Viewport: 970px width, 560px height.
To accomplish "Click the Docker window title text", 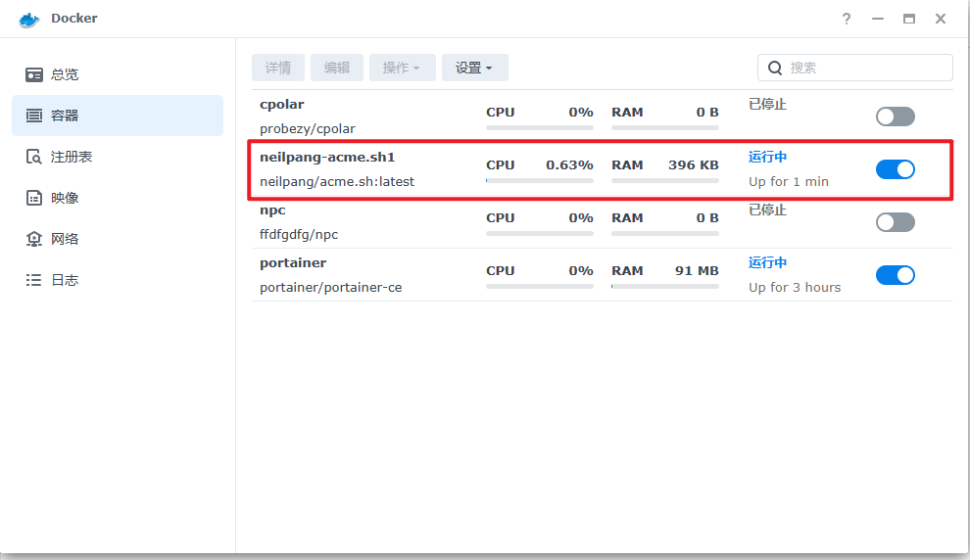I will pos(74,19).
